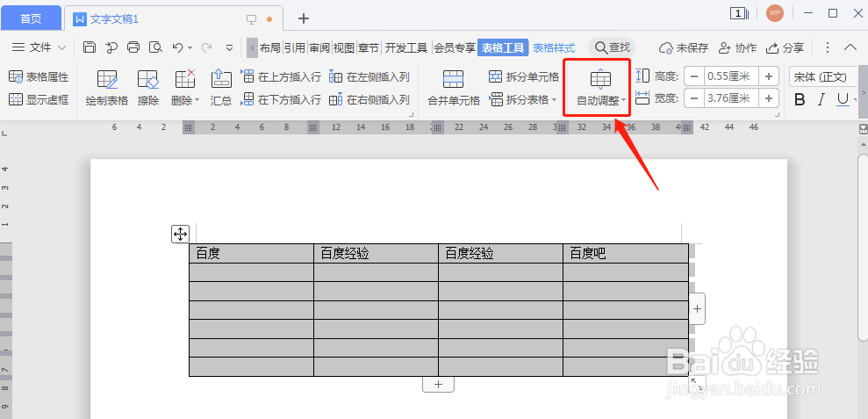This screenshot has height=419, width=868.
Task: Click the WP user avatar
Action: click(775, 13)
